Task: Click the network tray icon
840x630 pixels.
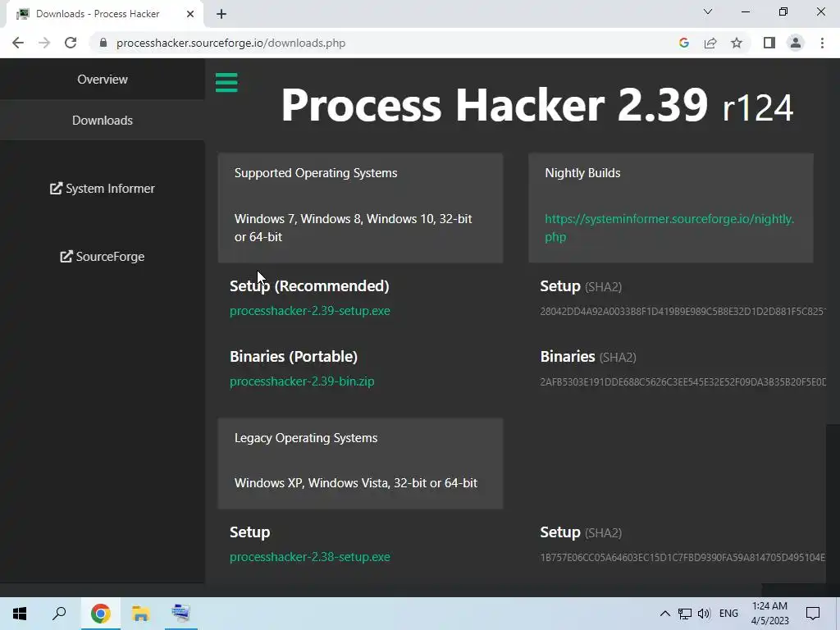Action: tap(685, 614)
